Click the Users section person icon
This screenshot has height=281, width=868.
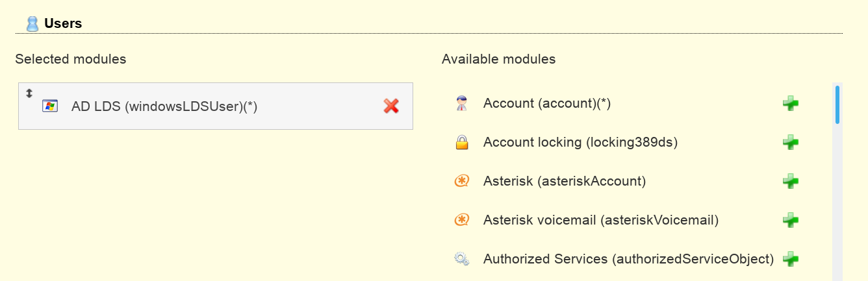click(32, 24)
